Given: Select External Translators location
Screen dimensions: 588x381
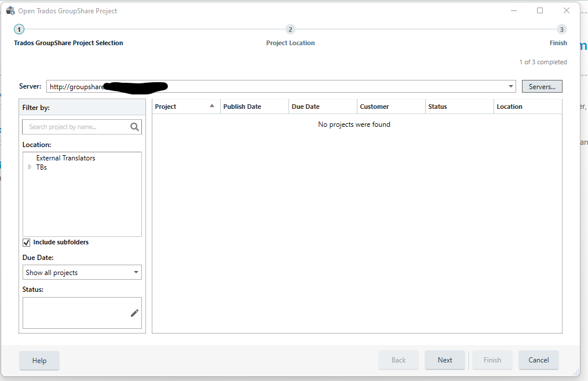Looking at the screenshot, I should click(65, 158).
